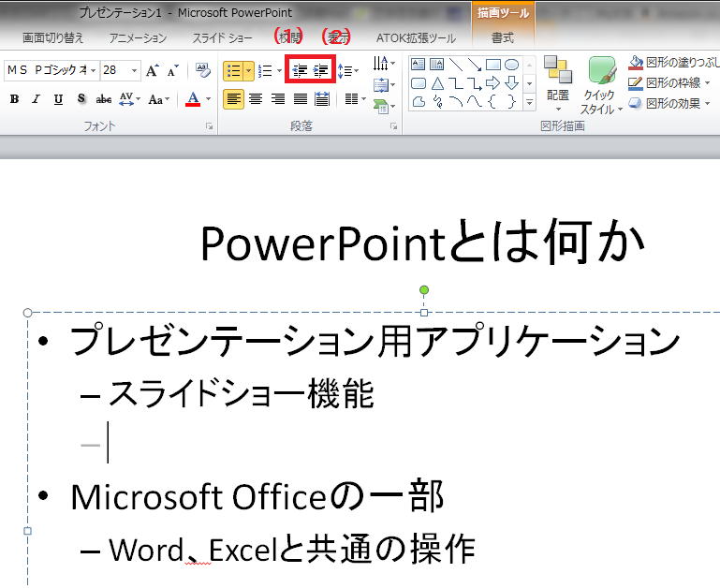Open the ATOK拡張ツール tab
The width and height of the screenshot is (720, 588).
pyautogui.click(x=416, y=37)
